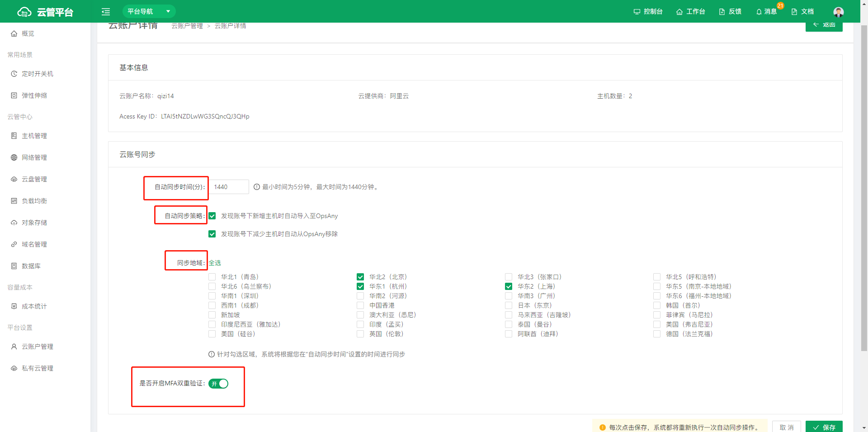The height and width of the screenshot is (432, 868).
Task: Uncheck 发现账号下新增主机时自动导入至OpsAny
Action: 212,216
